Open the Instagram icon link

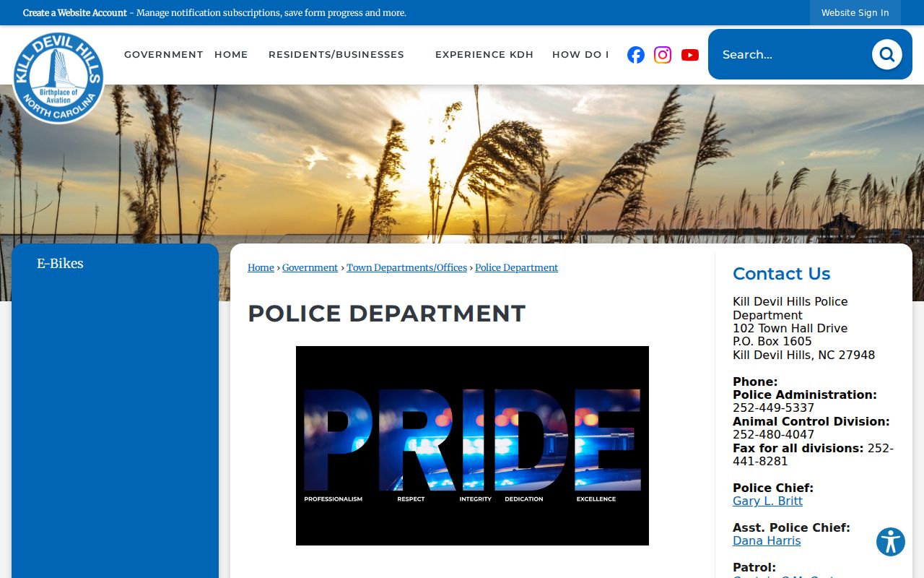pyautogui.click(x=663, y=55)
